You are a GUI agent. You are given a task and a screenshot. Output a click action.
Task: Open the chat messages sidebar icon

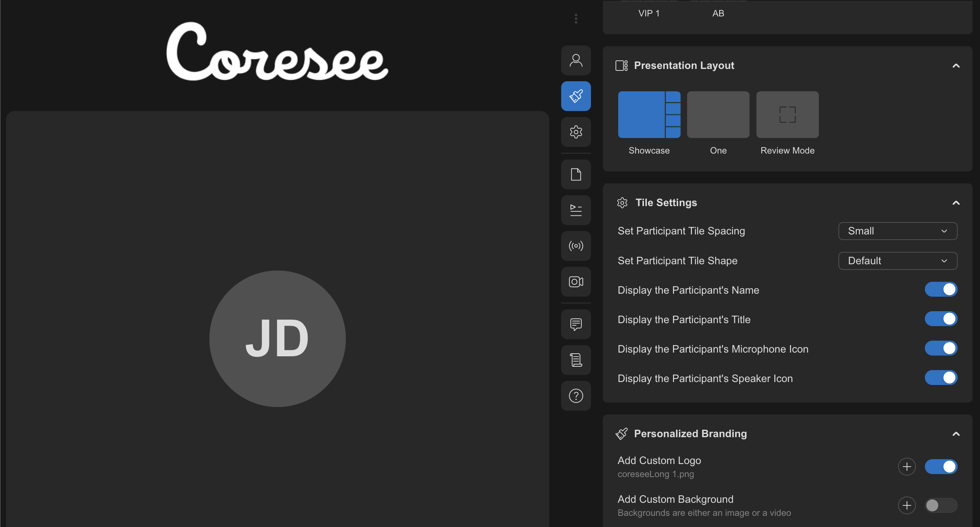click(576, 324)
